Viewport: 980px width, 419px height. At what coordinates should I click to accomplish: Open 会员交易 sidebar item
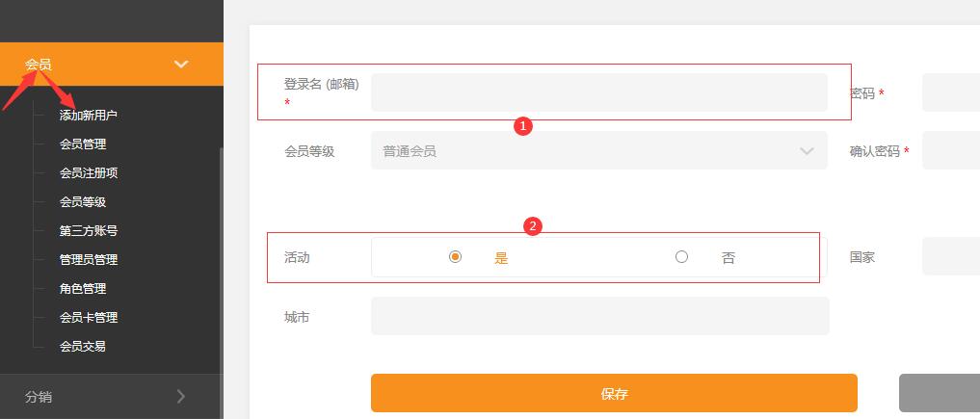83,346
